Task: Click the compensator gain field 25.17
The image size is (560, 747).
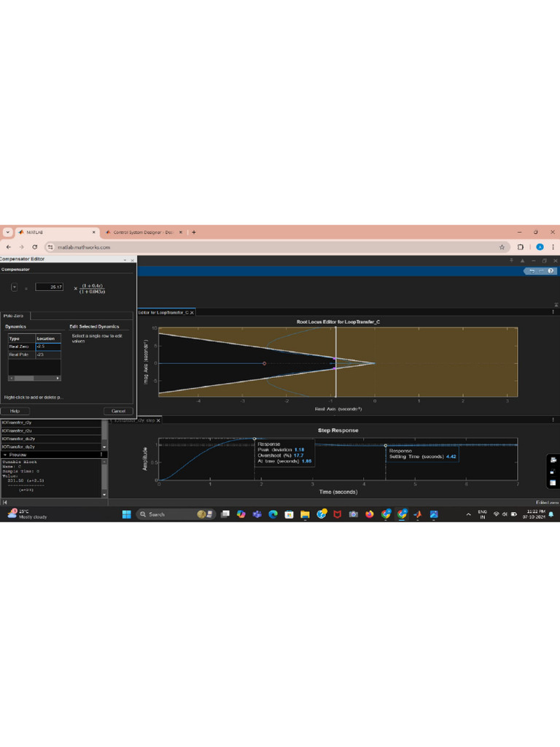Action: 50,287
